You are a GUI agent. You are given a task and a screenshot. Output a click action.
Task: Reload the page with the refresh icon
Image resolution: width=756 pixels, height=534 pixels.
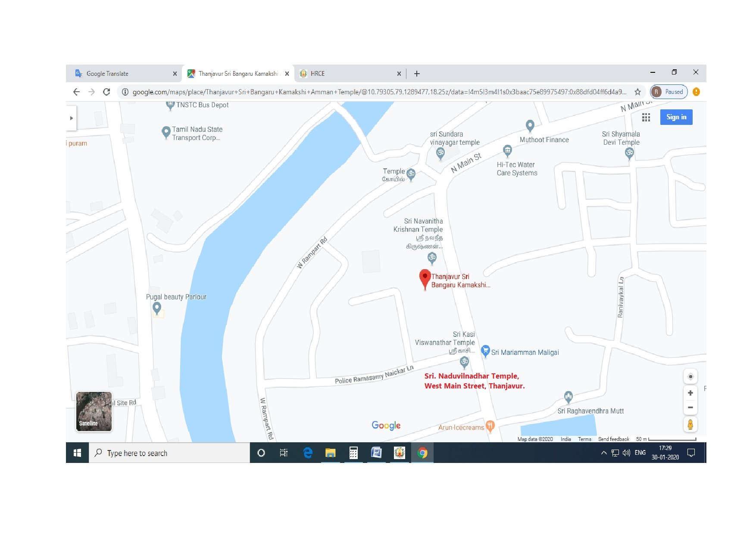[x=106, y=92]
